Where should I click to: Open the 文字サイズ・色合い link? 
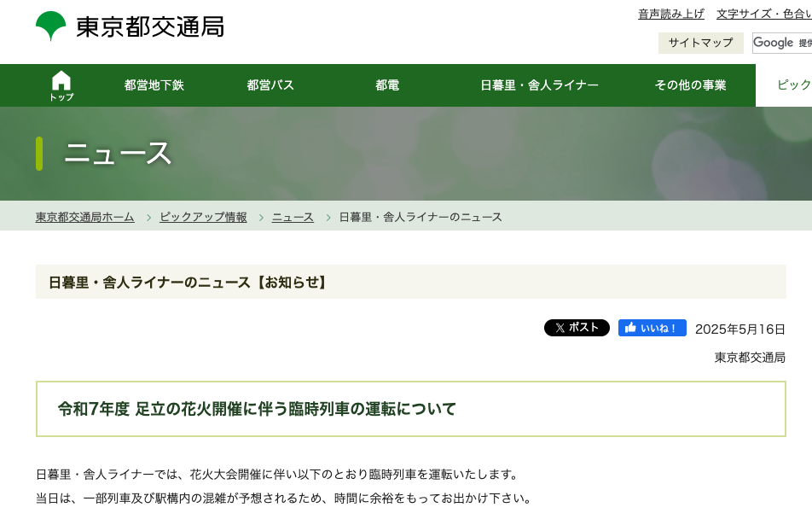click(764, 14)
